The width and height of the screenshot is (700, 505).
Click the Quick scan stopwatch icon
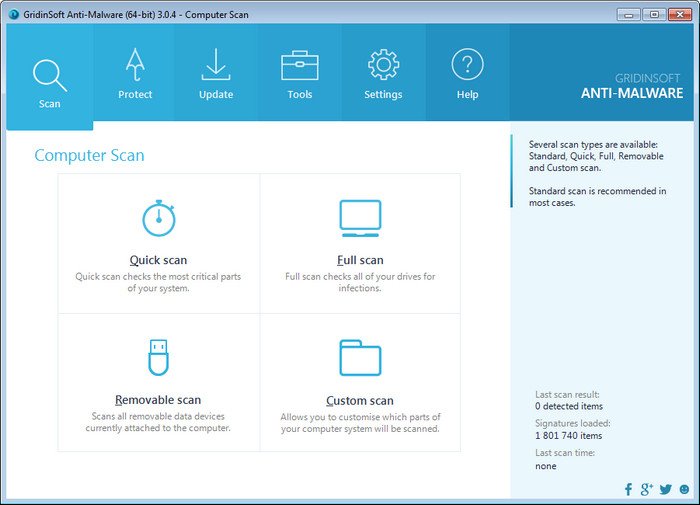tap(158, 218)
